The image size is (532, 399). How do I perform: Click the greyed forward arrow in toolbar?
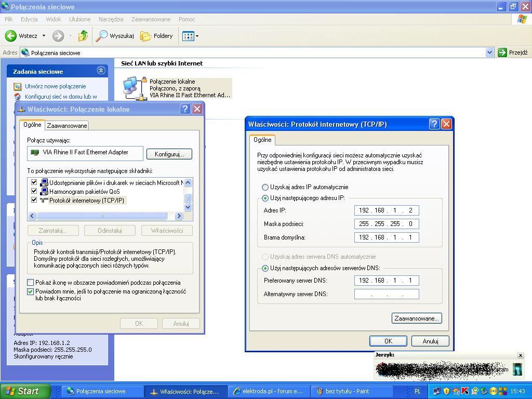[58, 36]
